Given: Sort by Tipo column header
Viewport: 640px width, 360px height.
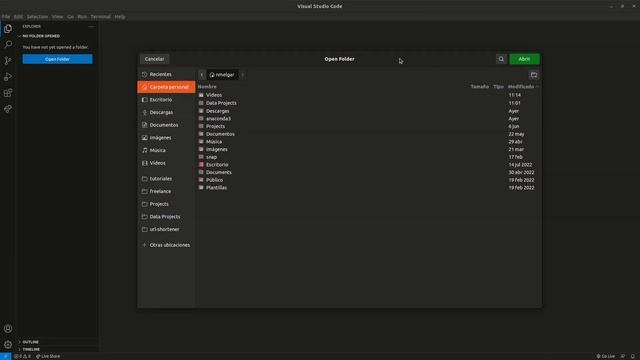Looking at the screenshot, I should (498, 87).
